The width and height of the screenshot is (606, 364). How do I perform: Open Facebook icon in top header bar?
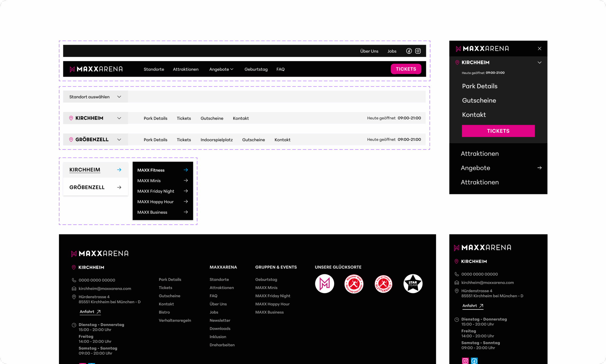click(x=409, y=51)
